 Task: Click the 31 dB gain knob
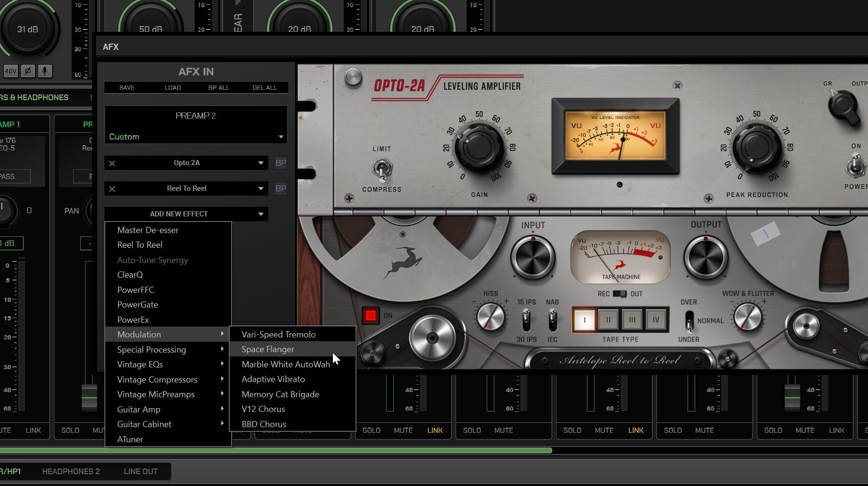(28, 29)
